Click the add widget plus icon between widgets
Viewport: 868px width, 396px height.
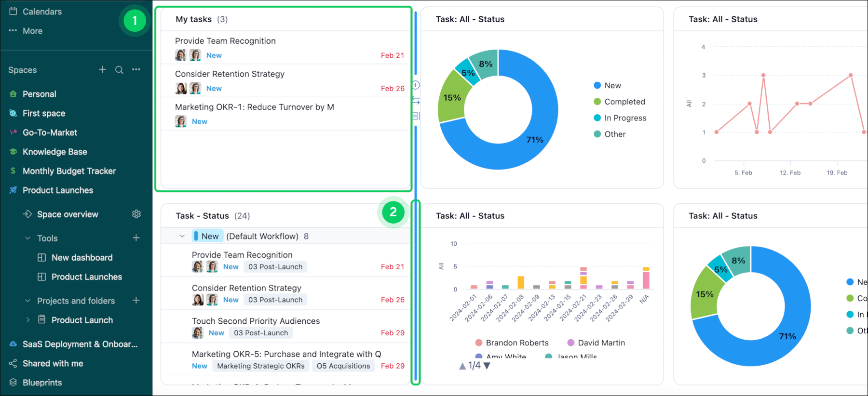tap(416, 85)
